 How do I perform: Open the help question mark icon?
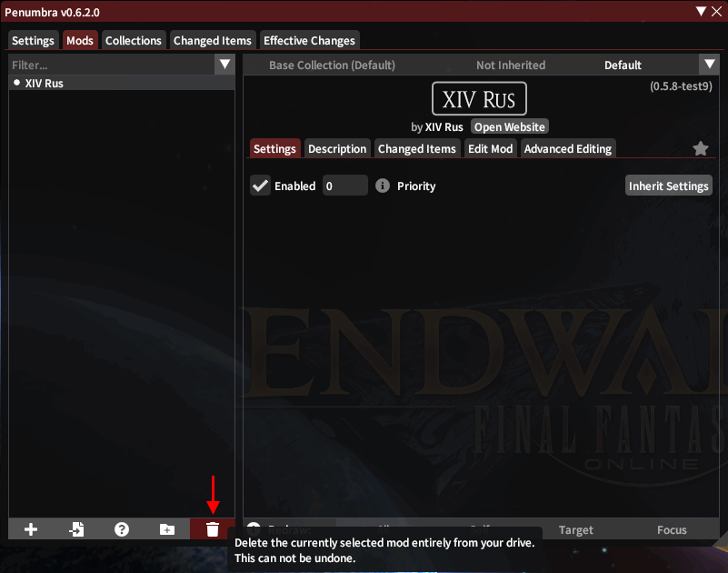[x=122, y=529]
